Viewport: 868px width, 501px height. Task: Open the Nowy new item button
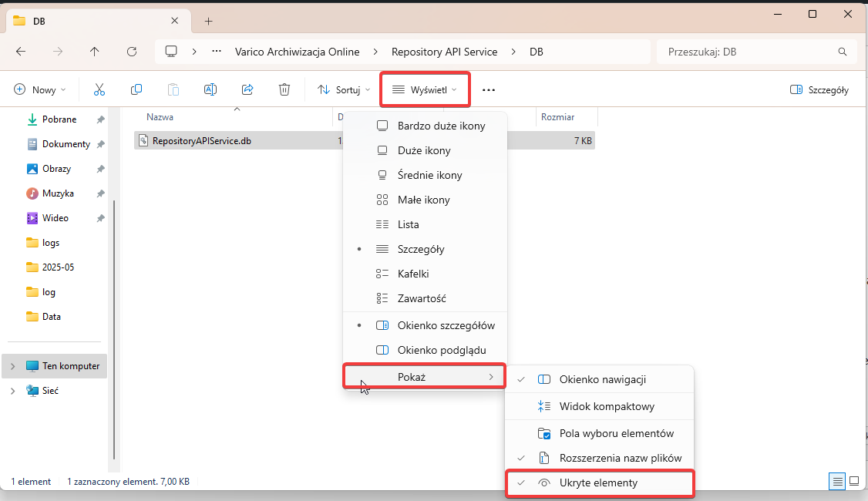pyautogui.click(x=40, y=89)
